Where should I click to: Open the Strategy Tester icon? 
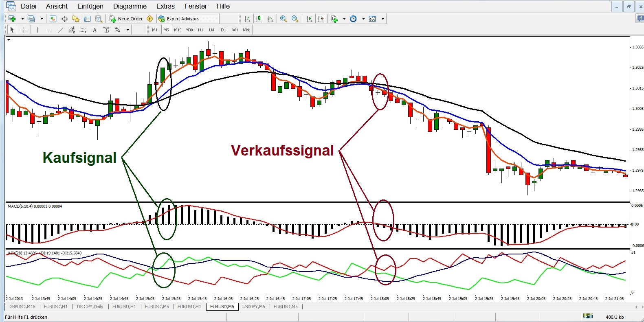(99, 19)
